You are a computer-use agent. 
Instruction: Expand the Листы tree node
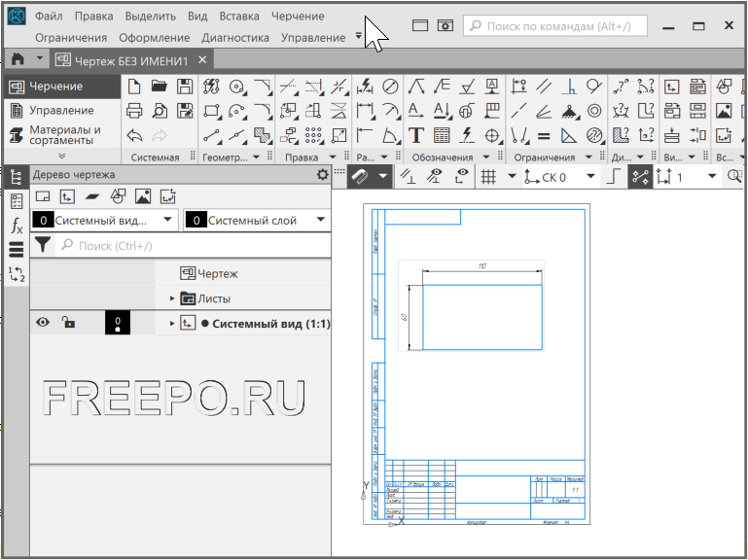(x=173, y=298)
